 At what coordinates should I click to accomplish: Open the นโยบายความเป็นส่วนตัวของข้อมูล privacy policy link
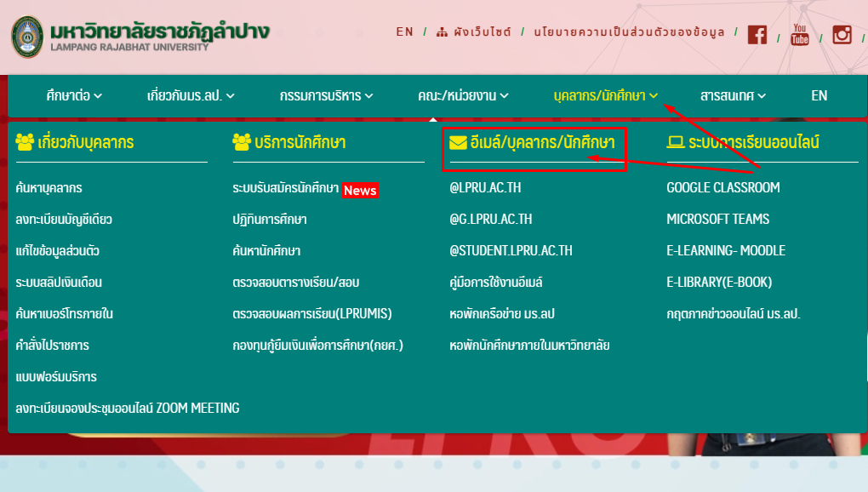pos(629,32)
